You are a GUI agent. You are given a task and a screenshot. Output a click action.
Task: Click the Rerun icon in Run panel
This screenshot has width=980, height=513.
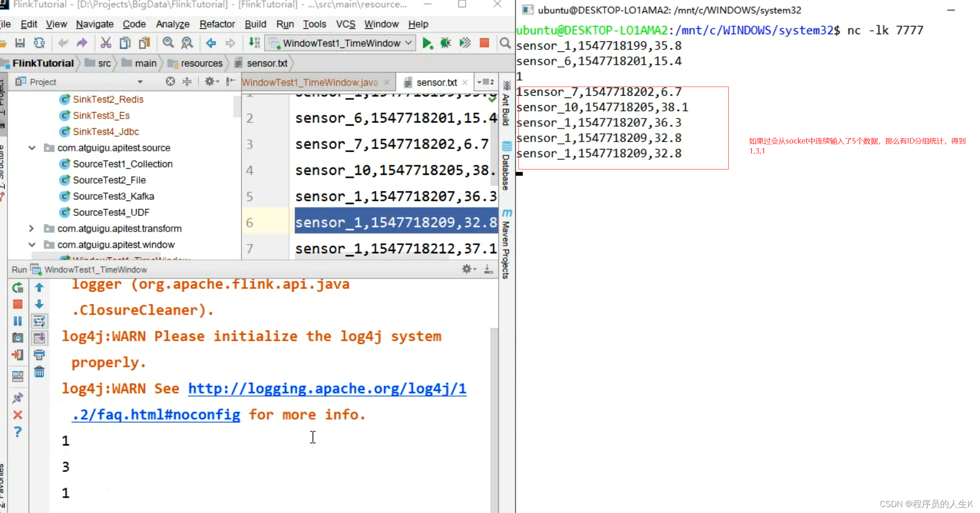[18, 287]
